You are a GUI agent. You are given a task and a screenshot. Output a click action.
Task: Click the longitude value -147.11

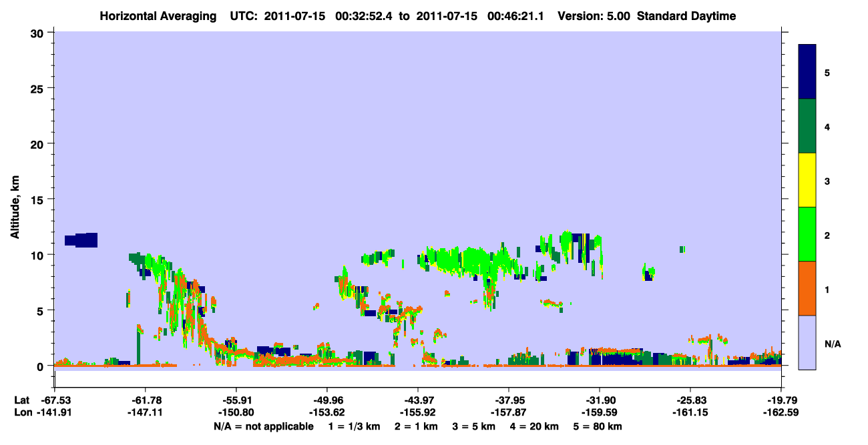(146, 412)
